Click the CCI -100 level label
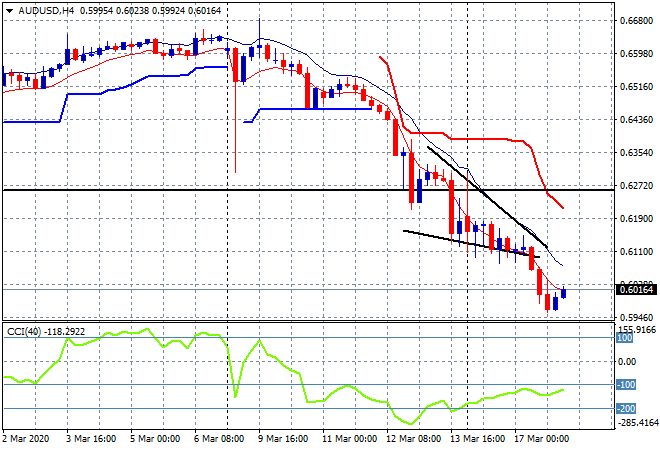 [626, 385]
